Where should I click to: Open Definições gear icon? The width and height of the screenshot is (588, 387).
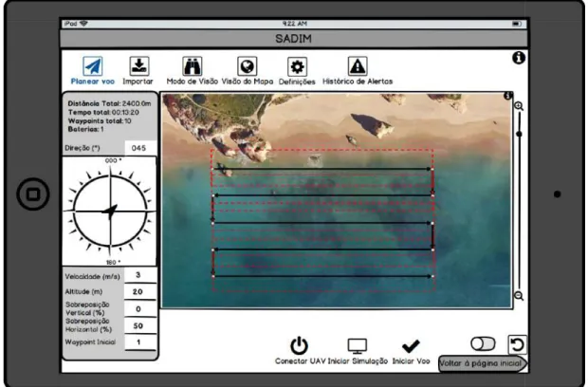(x=297, y=67)
